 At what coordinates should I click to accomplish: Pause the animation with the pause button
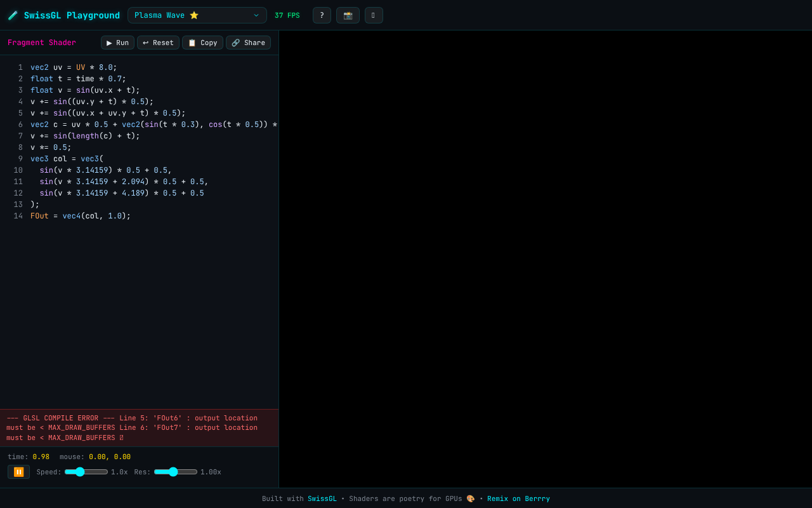pos(18,472)
